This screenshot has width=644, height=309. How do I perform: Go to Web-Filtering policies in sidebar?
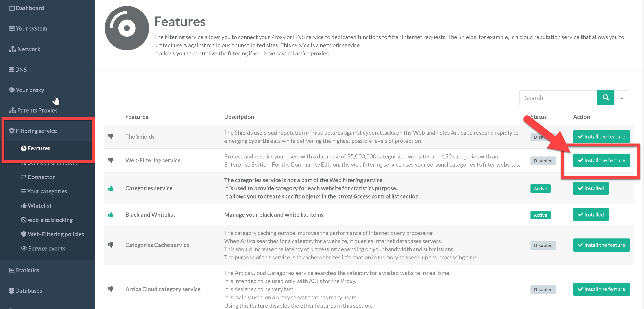pos(55,234)
